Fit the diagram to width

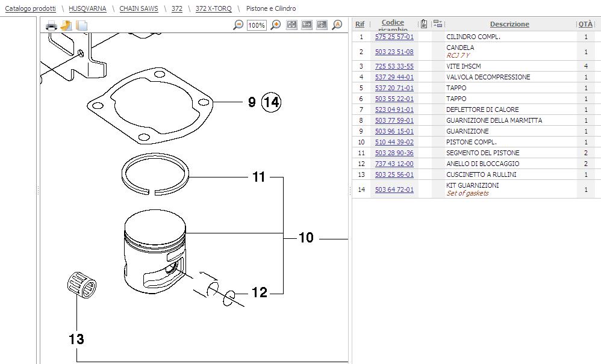point(307,25)
